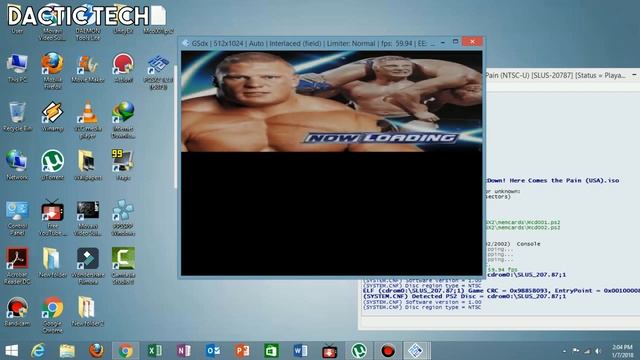Select the PCSX2 desktop shortcut
This screenshot has width=640, height=360.
pos(158,71)
